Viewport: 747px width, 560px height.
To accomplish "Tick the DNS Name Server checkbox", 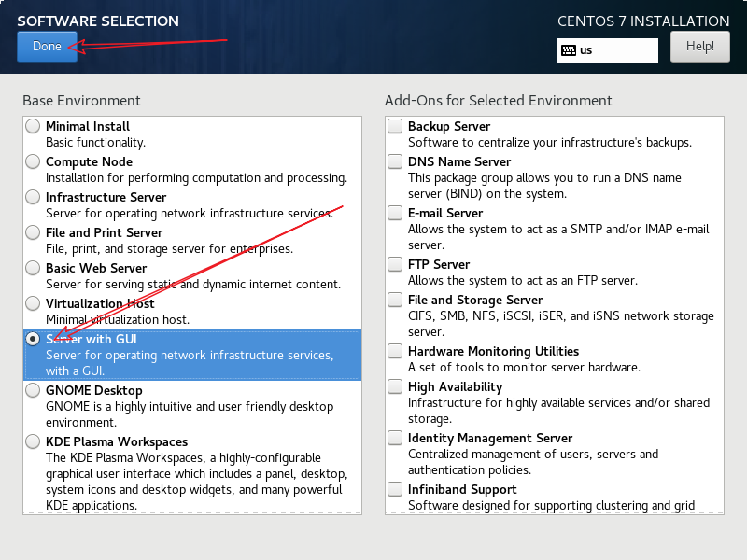I will (x=395, y=161).
